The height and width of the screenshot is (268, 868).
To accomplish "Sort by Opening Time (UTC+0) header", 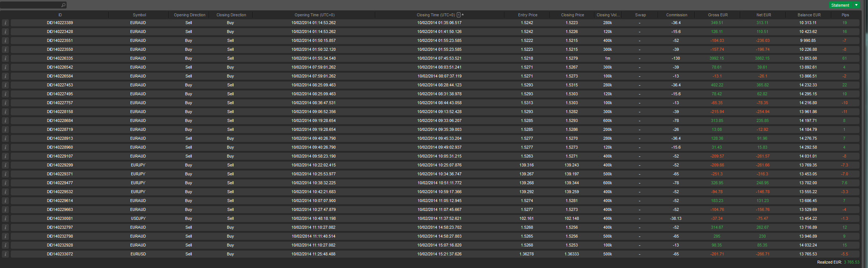I will tap(314, 15).
